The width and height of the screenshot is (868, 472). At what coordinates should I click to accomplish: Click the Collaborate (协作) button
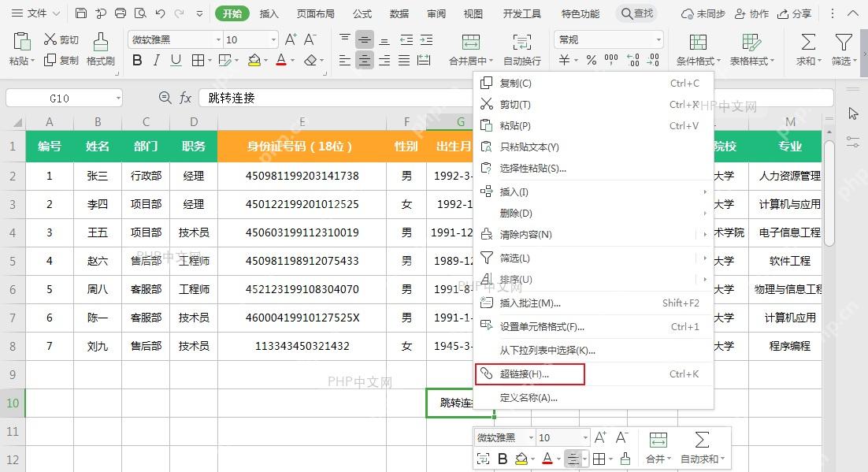(751, 13)
